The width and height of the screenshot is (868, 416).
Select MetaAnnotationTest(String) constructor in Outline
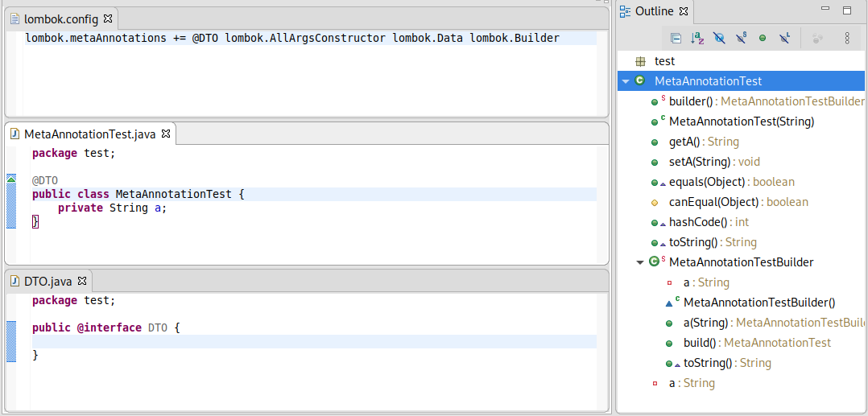click(x=742, y=122)
